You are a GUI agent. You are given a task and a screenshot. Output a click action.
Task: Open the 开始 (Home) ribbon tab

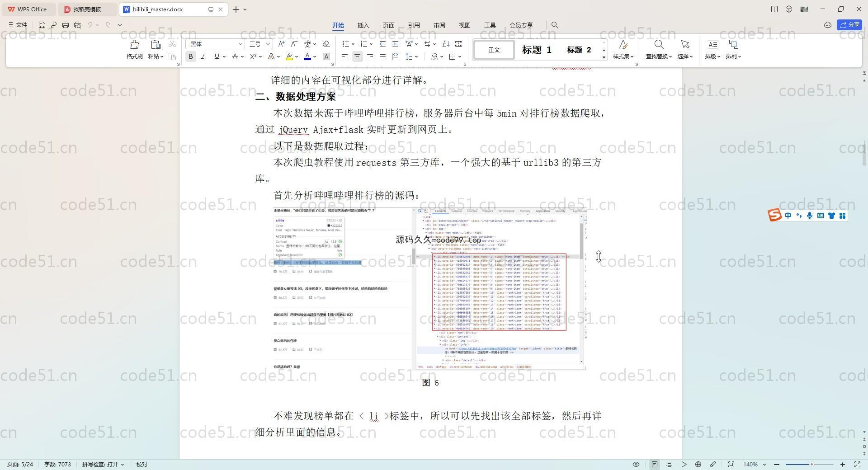(338, 25)
